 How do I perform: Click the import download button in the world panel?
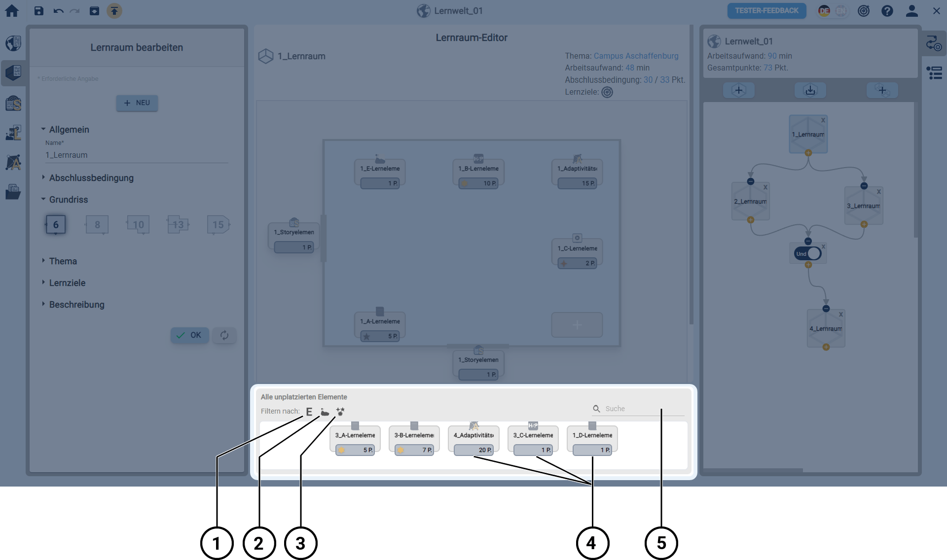(810, 90)
